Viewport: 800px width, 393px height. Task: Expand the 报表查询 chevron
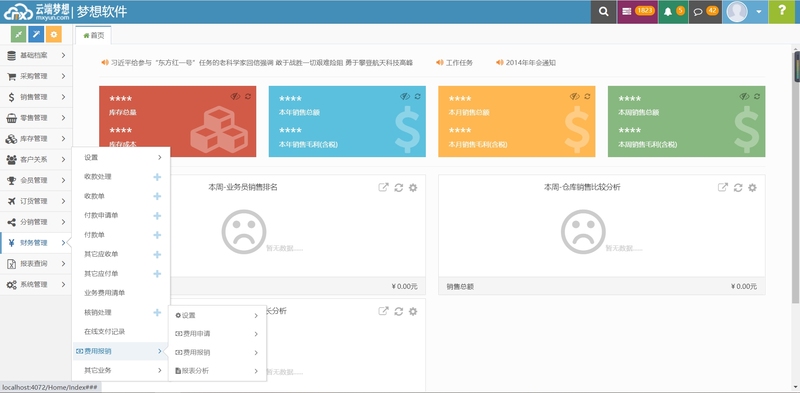[x=63, y=264]
